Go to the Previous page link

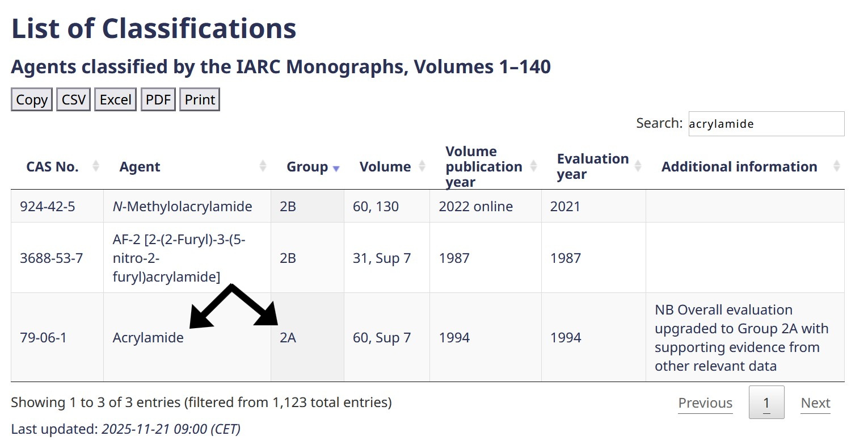coord(705,403)
